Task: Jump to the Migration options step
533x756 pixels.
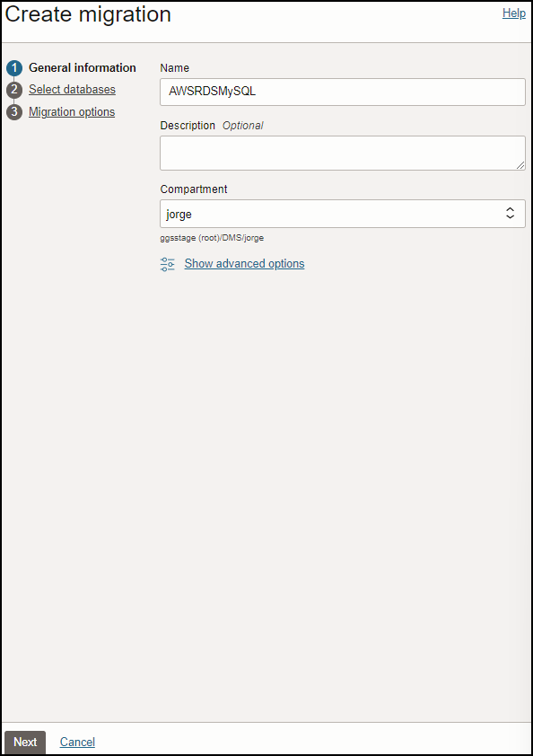Action: (72, 111)
